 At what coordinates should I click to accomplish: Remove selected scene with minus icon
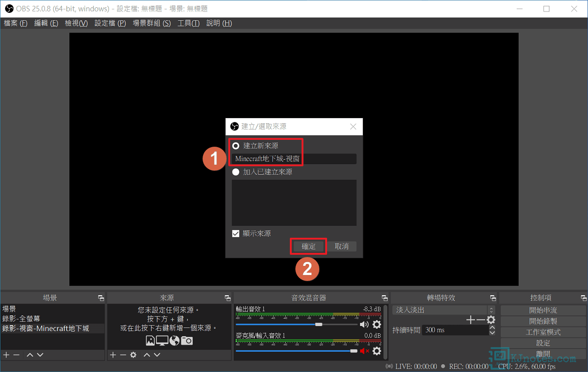(x=17, y=355)
